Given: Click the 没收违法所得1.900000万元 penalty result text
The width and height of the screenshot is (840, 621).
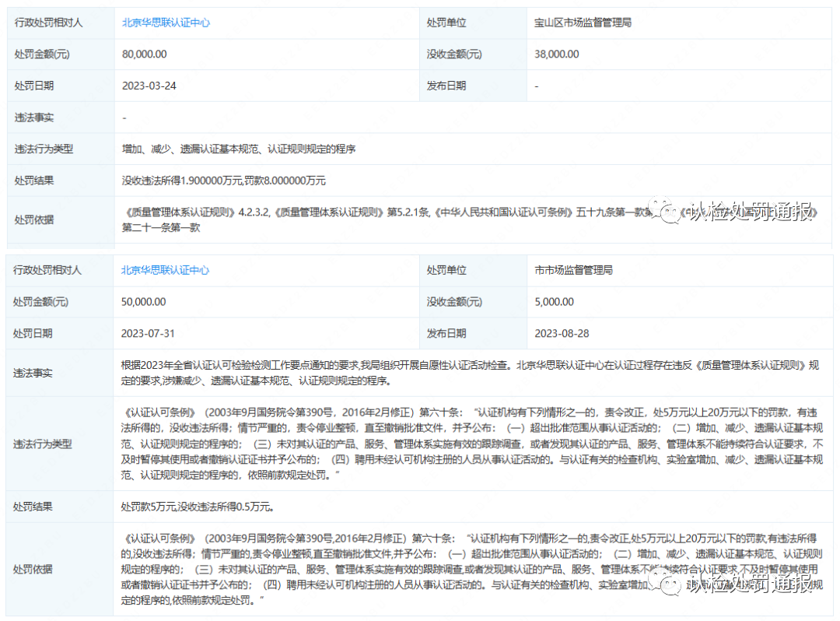Looking at the screenshot, I should click(223, 181).
